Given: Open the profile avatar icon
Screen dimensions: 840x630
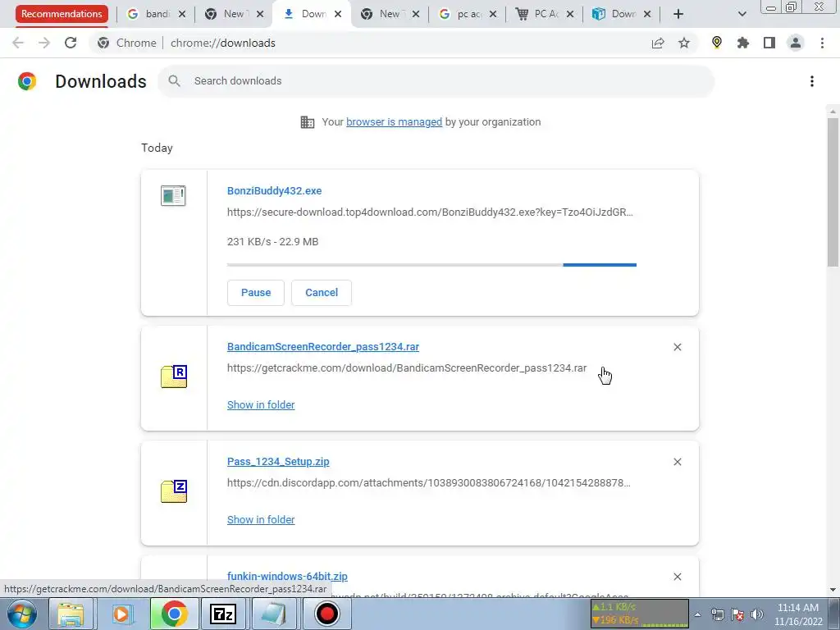Looking at the screenshot, I should coord(796,43).
